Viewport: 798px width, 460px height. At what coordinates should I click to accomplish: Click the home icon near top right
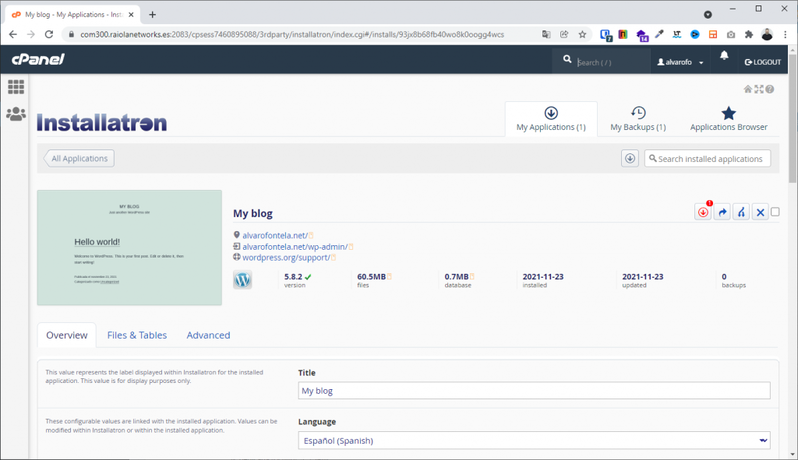pyautogui.click(x=748, y=89)
